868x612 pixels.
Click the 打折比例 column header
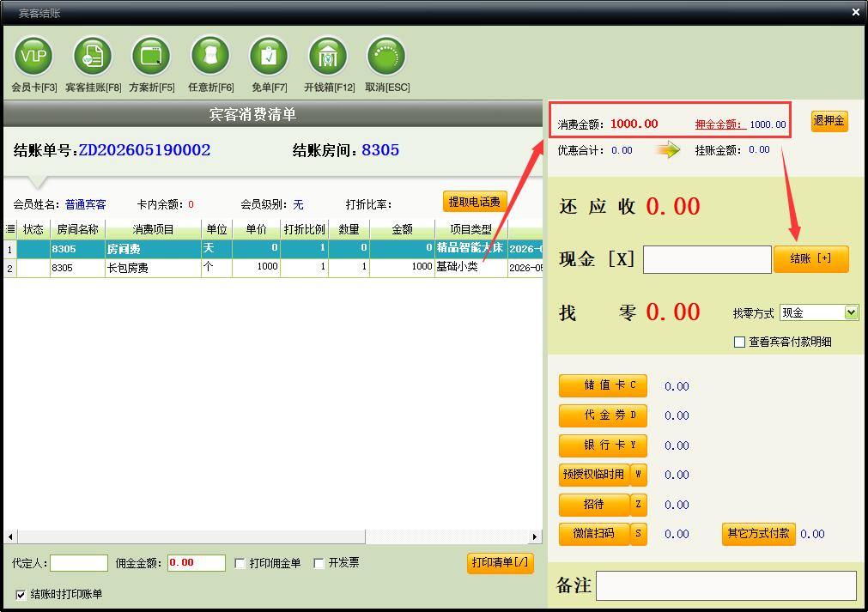(x=305, y=229)
